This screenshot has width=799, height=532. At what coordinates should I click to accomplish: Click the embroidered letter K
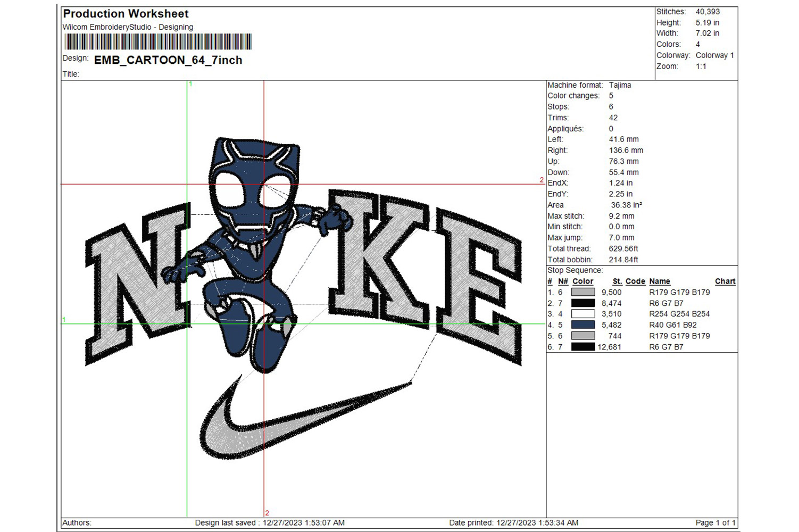pyautogui.click(x=379, y=255)
